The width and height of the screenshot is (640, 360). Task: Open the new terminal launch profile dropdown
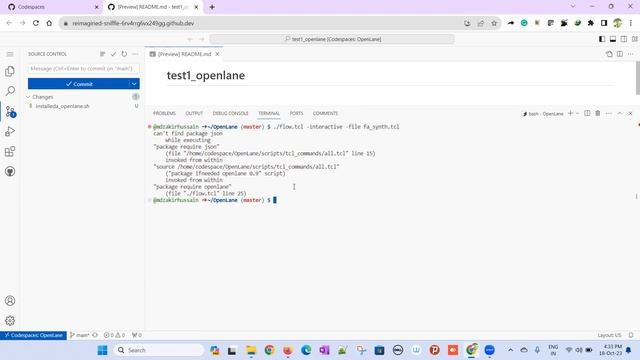(x=578, y=113)
